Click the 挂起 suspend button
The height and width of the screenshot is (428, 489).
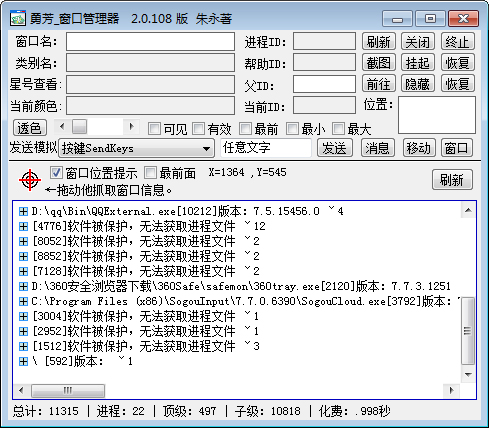418,62
